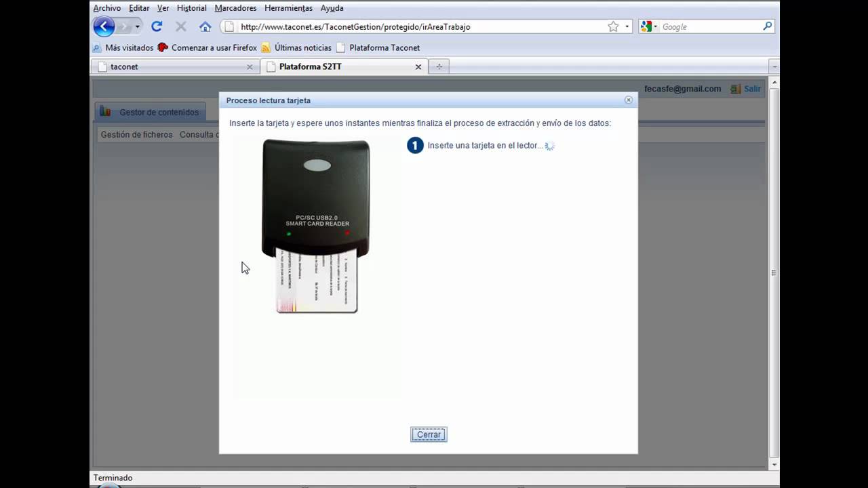868x488 pixels.
Task: Open a new tab with the plus button
Action: click(x=439, y=66)
